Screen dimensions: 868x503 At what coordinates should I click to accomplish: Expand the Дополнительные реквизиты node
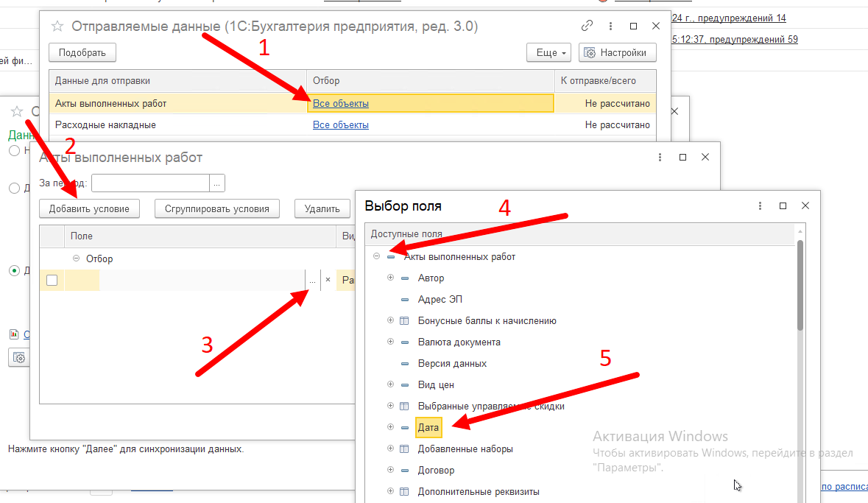click(390, 491)
